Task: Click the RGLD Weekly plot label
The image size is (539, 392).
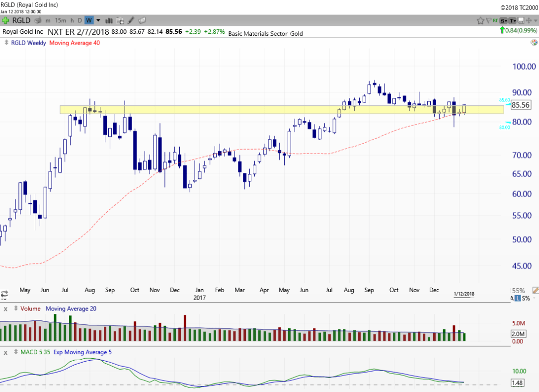Action: pos(29,43)
